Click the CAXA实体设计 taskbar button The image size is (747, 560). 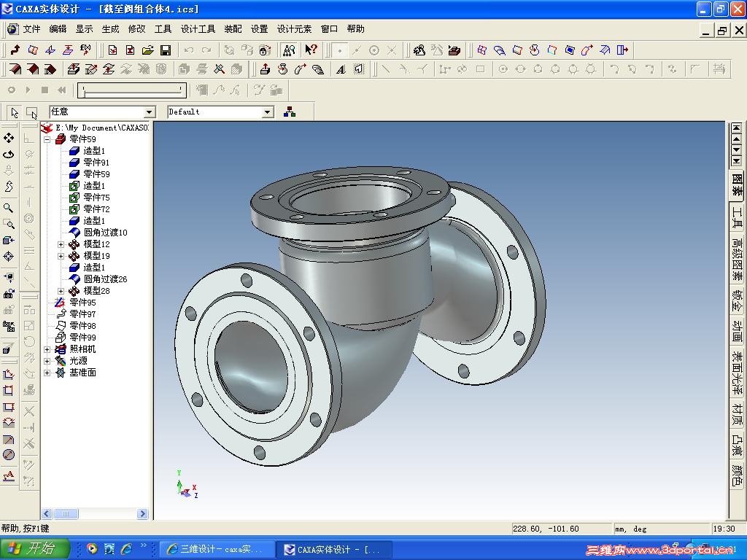(334, 550)
